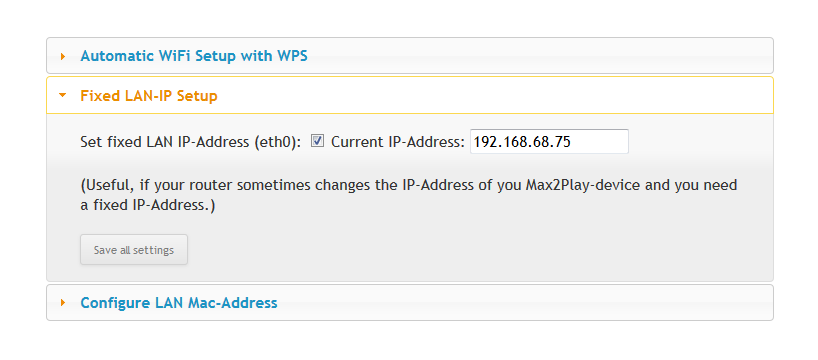Click the blank area of Mac-Address header bar
This screenshot has height=360, width=818.
(522, 303)
